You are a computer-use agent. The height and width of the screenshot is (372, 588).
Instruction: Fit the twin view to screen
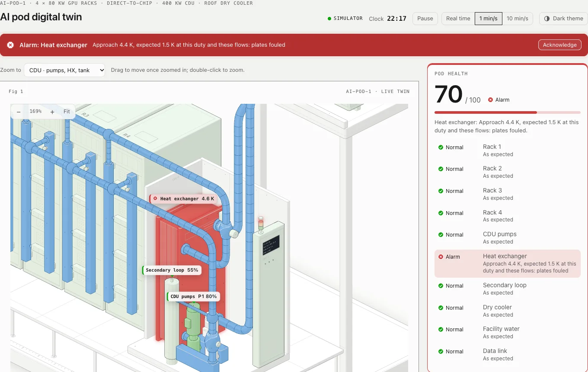coord(67,112)
